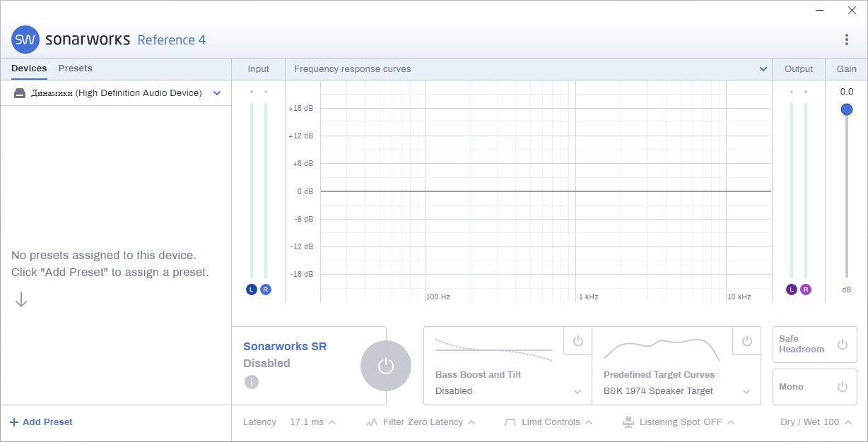
Task: Click the Limit Controls label
Action: pos(551,422)
